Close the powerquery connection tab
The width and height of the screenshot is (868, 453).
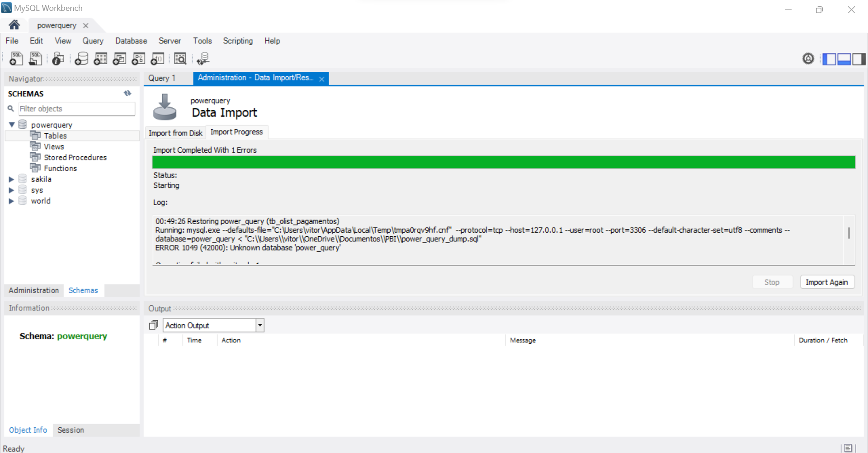click(x=86, y=26)
